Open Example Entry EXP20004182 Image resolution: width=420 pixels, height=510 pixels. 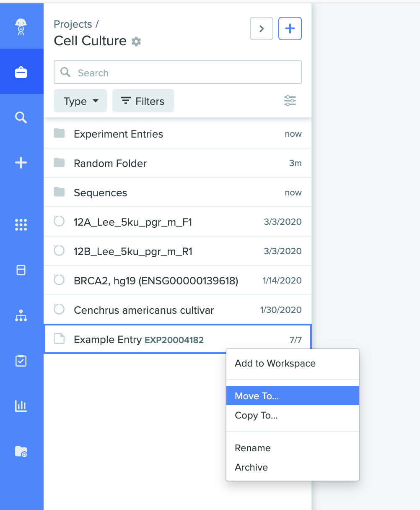tap(177, 339)
